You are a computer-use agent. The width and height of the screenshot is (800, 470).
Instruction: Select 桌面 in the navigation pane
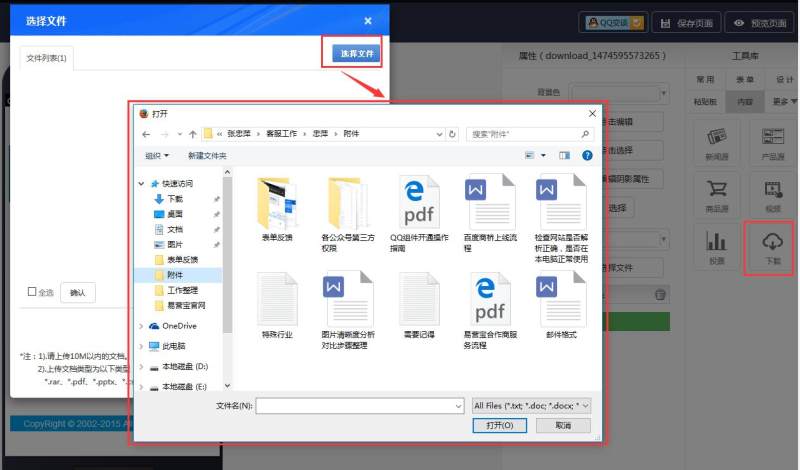(174, 214)
